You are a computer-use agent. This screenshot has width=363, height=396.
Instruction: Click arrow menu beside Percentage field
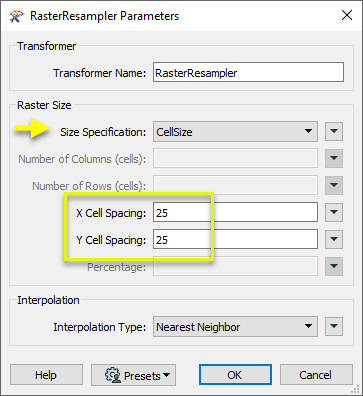tap(334, 266)
